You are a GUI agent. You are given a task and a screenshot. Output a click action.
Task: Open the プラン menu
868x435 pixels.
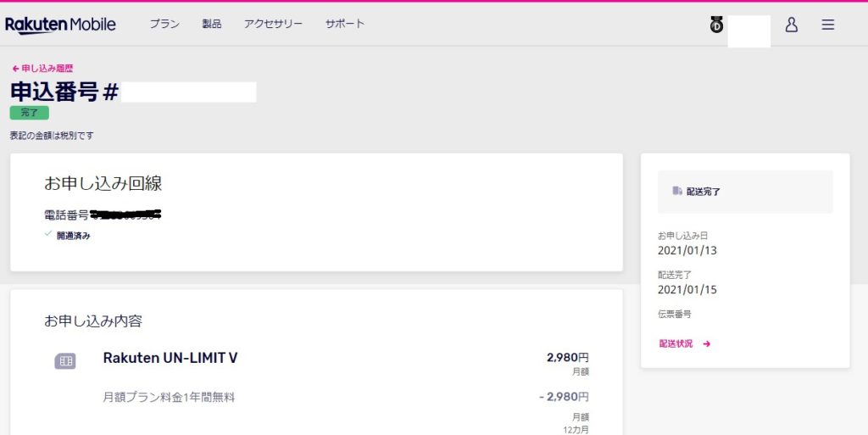click(164, 24)
